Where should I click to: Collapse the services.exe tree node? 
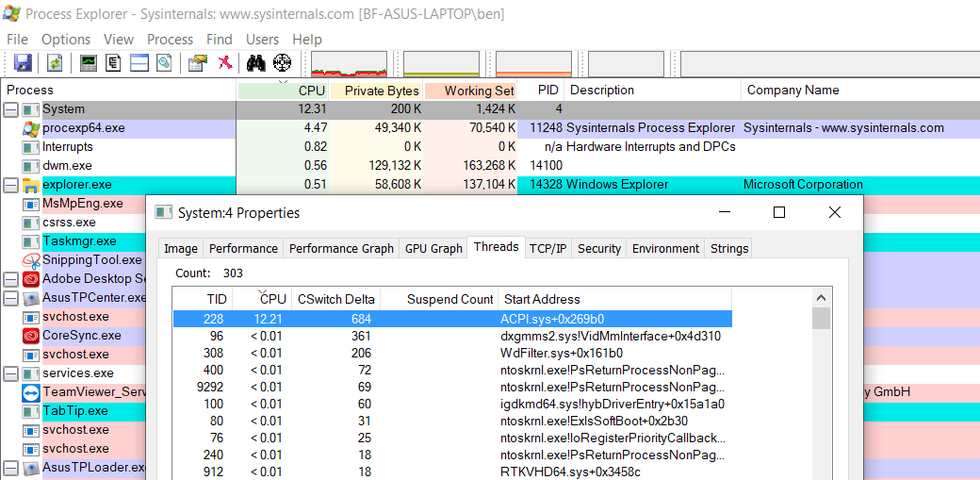coord(10,373)
